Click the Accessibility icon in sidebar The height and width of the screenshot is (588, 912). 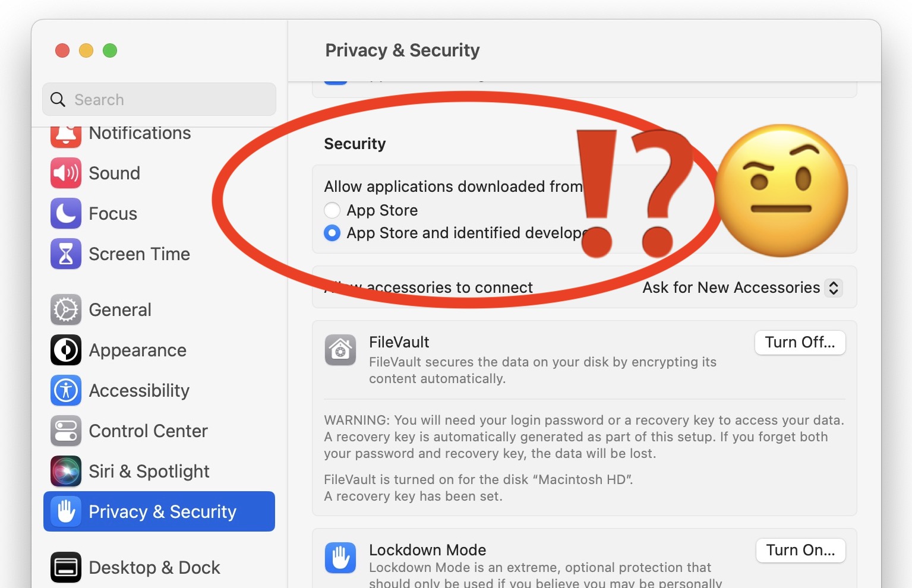(66, 390)
